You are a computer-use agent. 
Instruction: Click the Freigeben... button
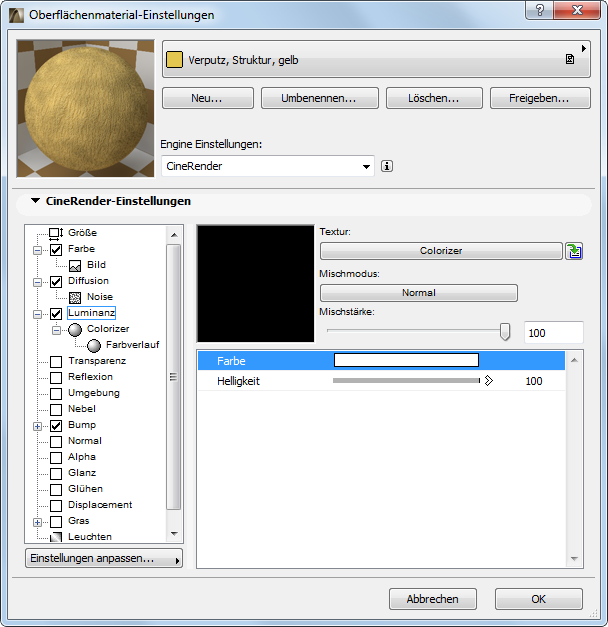click(x=540, y=98)
